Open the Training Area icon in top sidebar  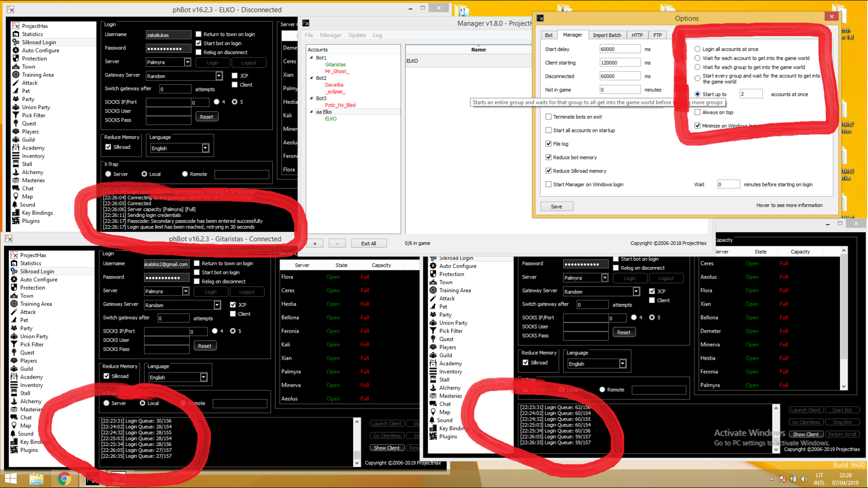16,75
